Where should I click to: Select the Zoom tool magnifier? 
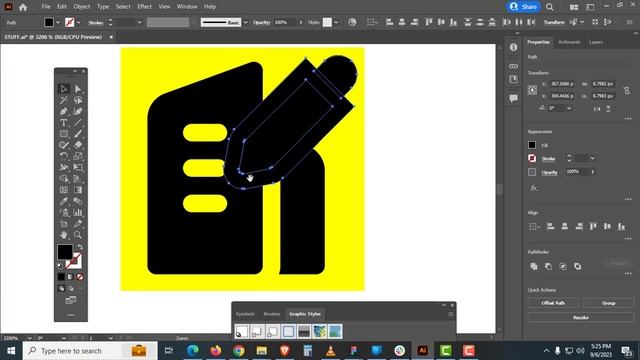(x=78, y=235)
